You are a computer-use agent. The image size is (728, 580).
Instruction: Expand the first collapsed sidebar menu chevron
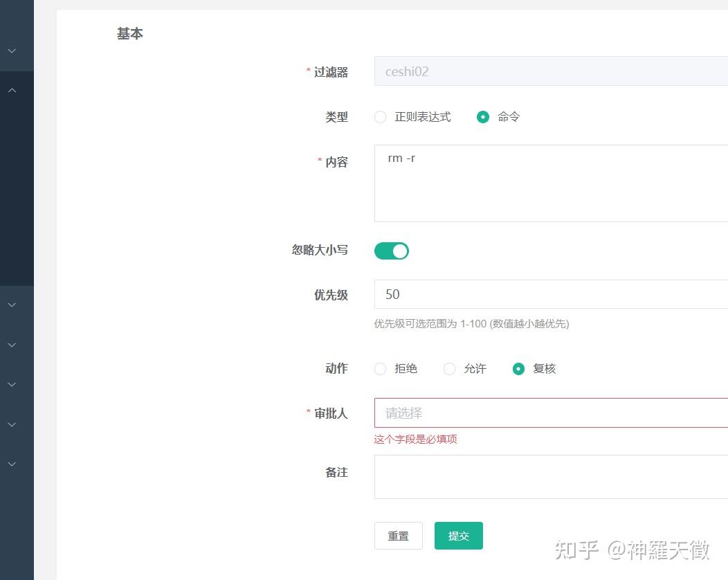pyautogui.click(x=11, y=51)
